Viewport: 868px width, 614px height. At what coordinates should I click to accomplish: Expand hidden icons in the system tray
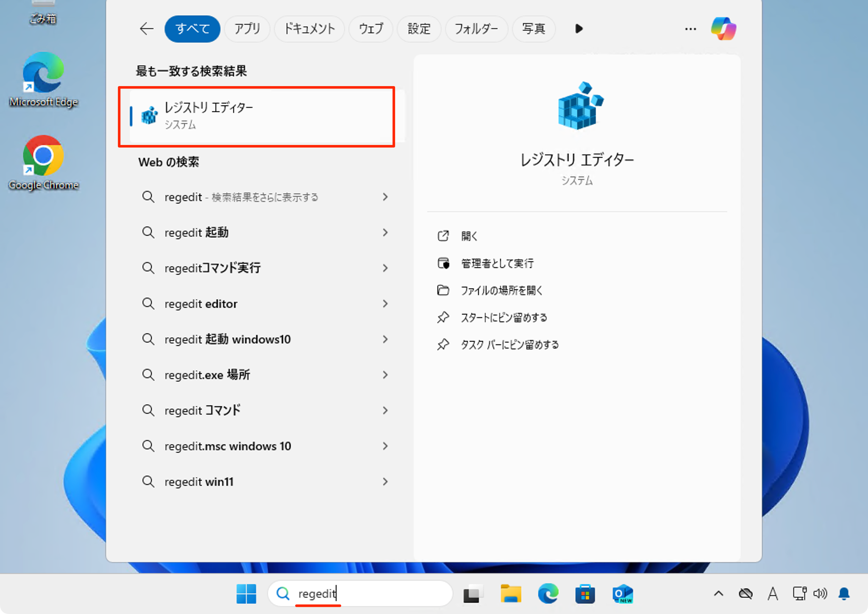(719, 594)
